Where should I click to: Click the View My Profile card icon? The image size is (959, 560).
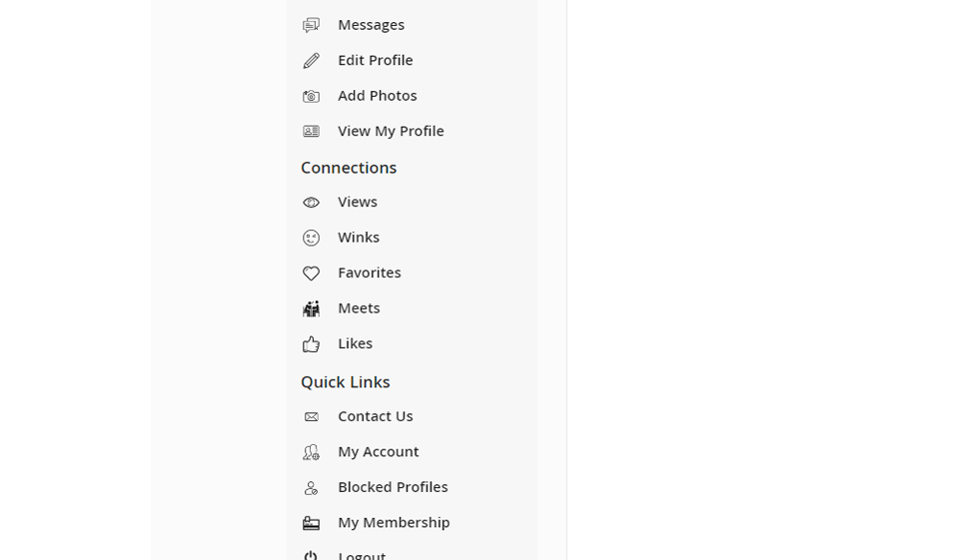pyautogui.click(x=312, y=132)
